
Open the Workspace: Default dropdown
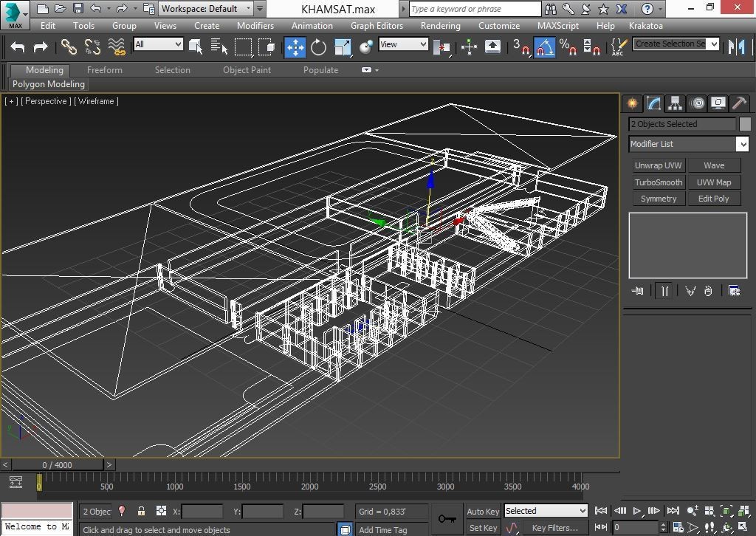[210, 9]
